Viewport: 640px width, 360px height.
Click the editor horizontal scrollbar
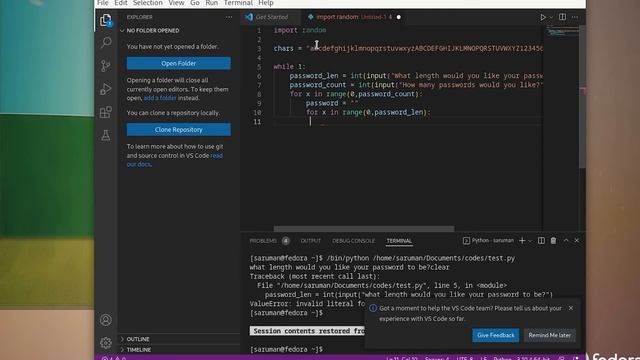364,229
